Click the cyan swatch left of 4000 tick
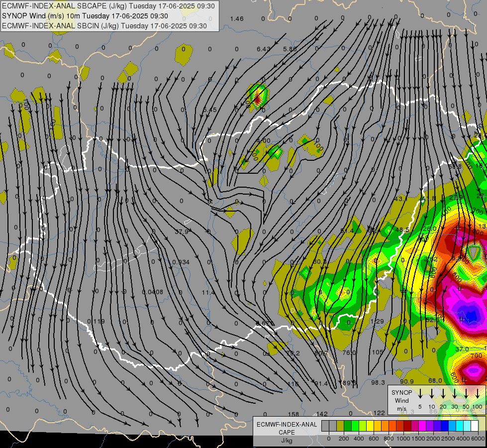The width and height of the screenshot is (487, 448). [x=459, y=426]
